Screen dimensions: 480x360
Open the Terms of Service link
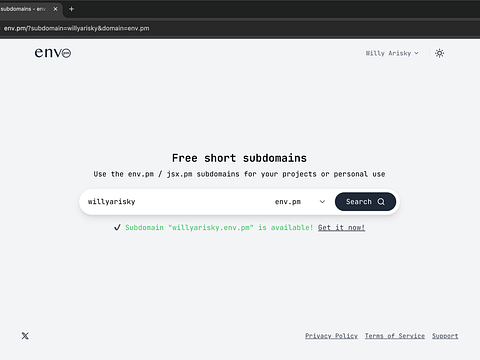point(395,336)
